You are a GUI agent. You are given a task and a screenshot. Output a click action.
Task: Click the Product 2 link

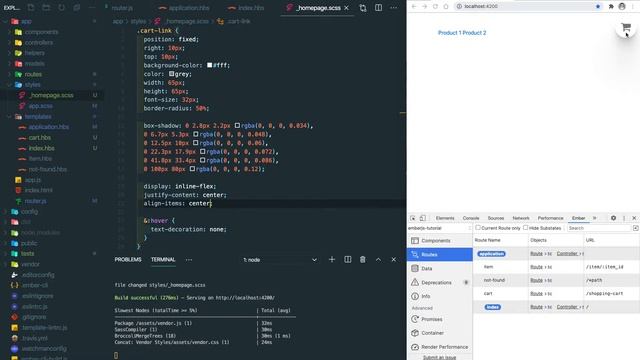(x=474, y=33)
